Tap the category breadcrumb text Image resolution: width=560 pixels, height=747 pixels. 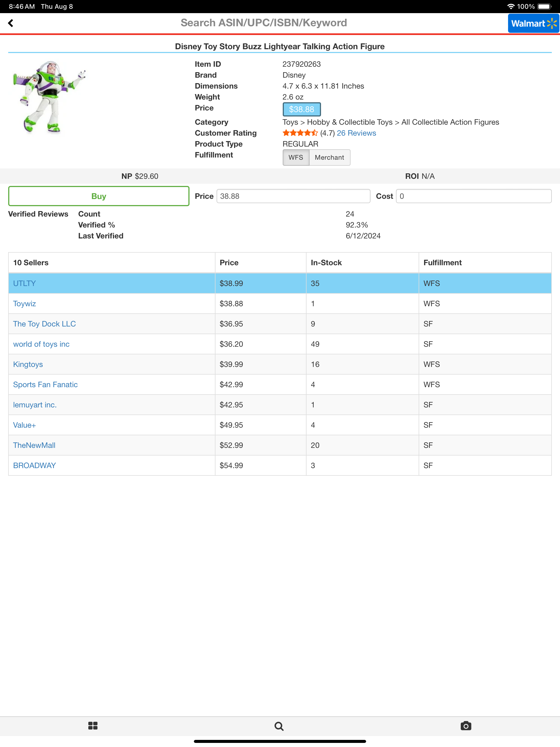pyautogui.click(x=391, y=122)
